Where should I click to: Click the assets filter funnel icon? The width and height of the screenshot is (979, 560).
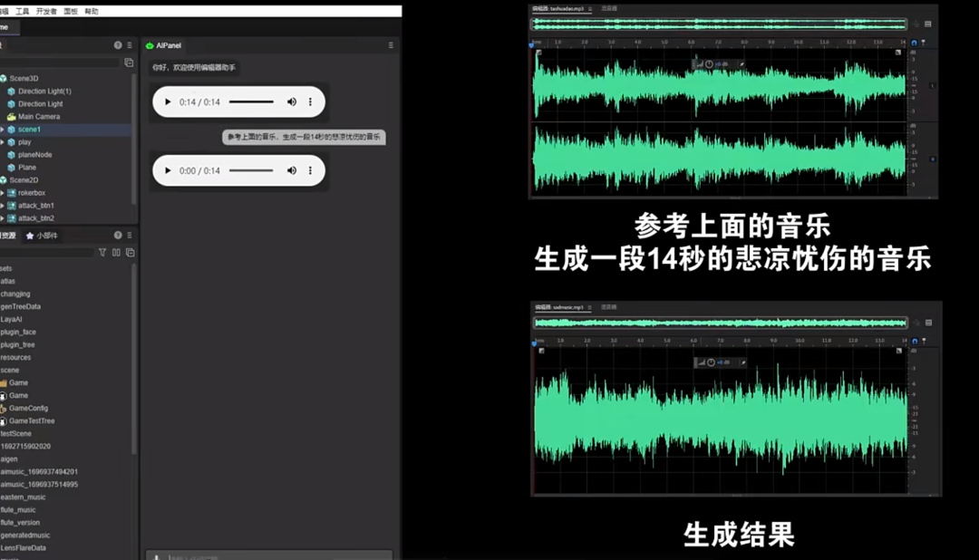click(x=102, y=252)
